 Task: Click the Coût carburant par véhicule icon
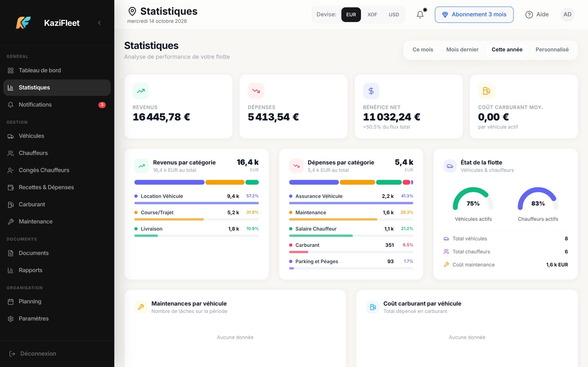point(373,307)
